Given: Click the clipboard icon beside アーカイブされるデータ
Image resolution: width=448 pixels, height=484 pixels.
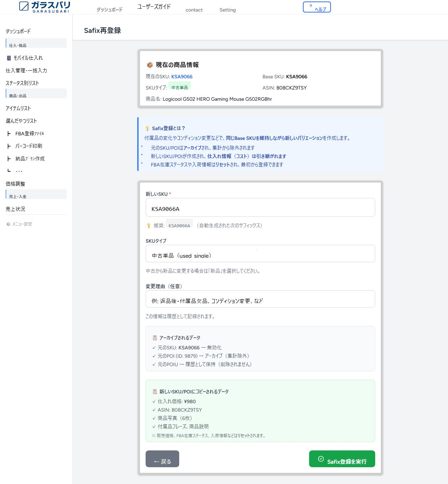Looking at the screenshot, I should click(155, 338).
